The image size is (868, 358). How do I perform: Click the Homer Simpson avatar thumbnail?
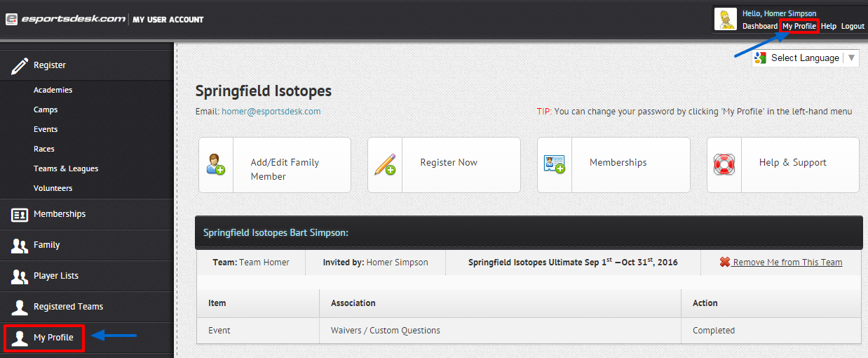[726, 19]
